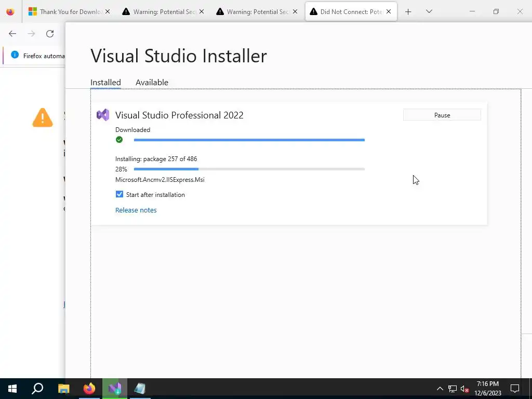Click the orange warning triangle on the page
532x399 pixels.
point(43,117)
